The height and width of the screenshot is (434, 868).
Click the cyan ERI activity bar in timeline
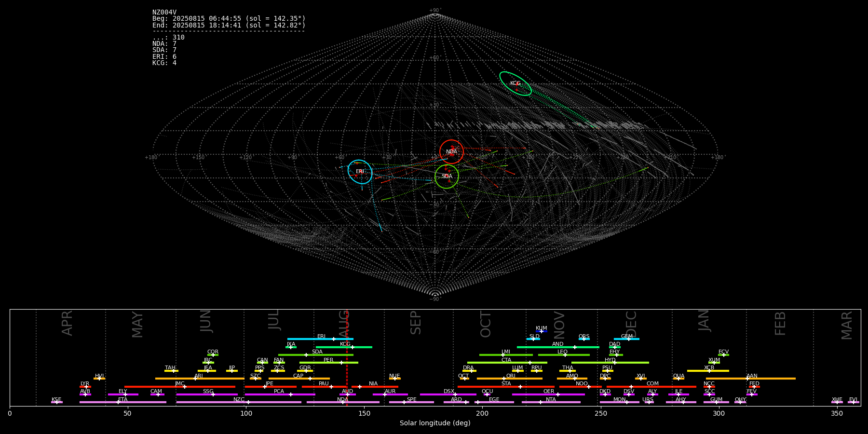pos(320,339)
